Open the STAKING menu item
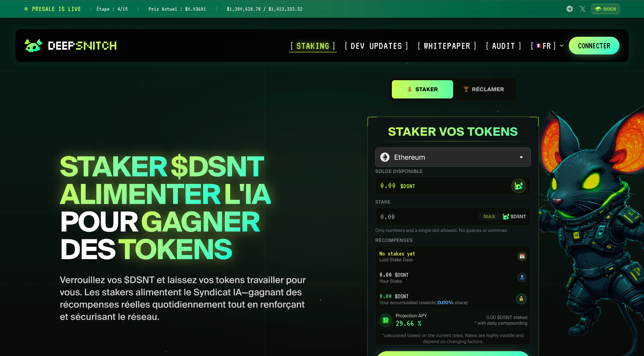 pyautogui.click(x=313, y=46)
